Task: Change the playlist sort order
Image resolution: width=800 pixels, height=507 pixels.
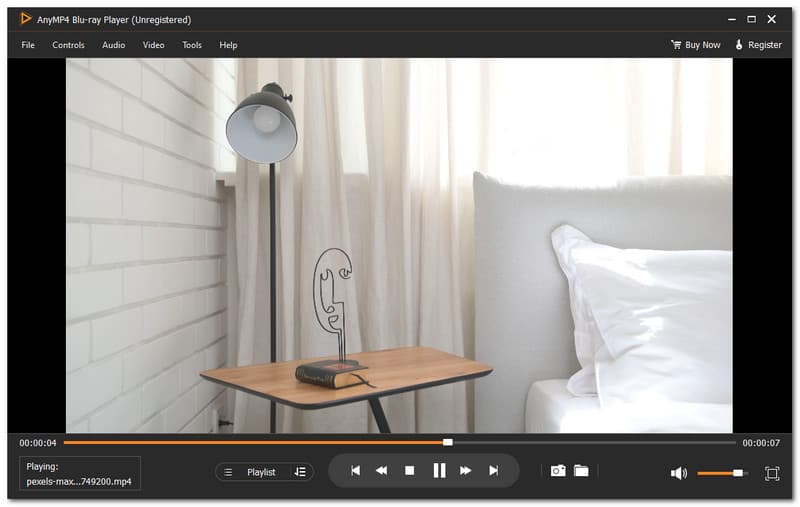Action: click(300, 472)
